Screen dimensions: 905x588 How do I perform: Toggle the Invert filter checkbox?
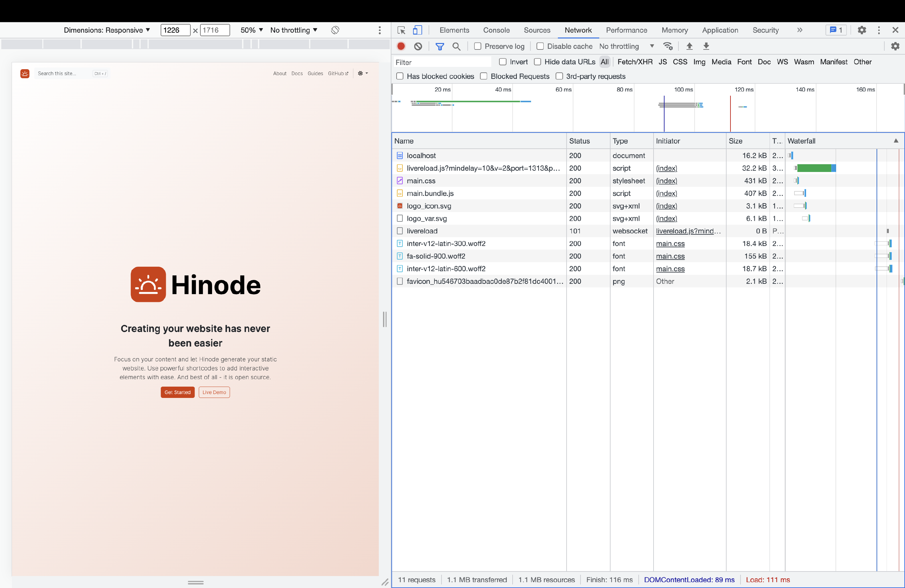click(x=503, y=62)
